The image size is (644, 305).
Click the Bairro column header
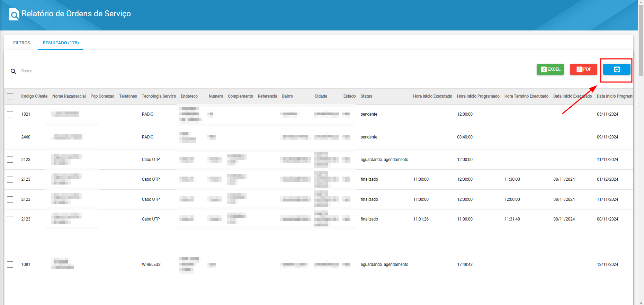[287, 96]
